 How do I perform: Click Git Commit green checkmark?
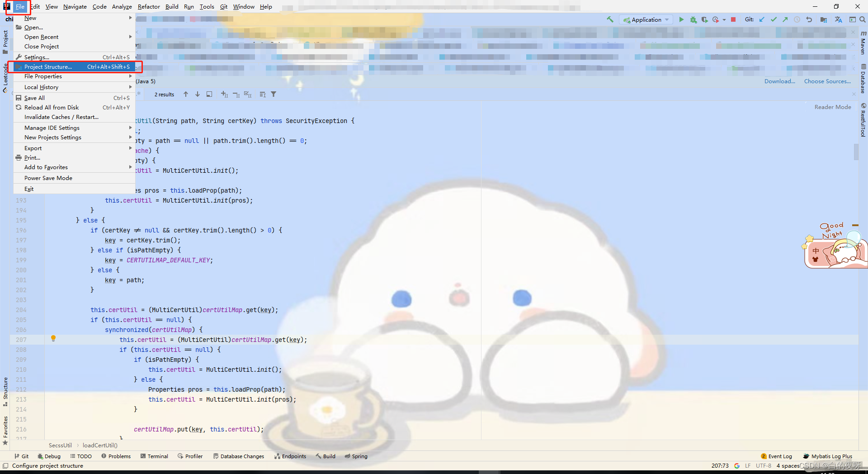774,19
